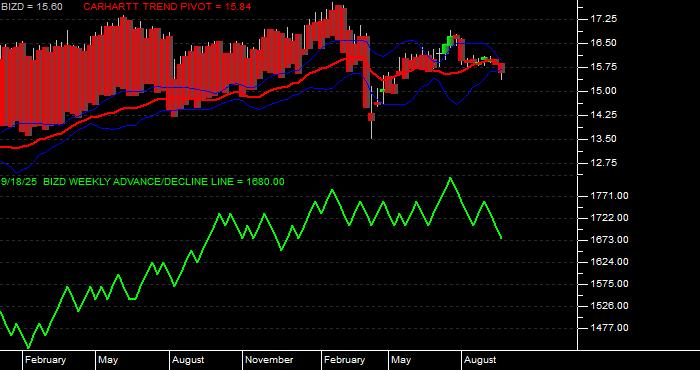Click the 17.25 price axis value
Image resolution: width=700 pixels, height=370 pixels.
click(604, 19)
